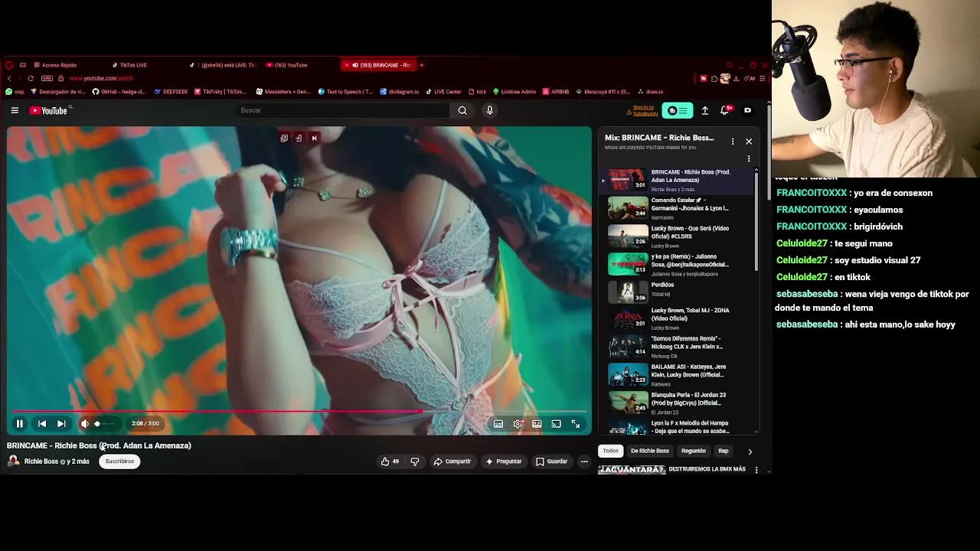
Task: Switch to theater mode
Action: (537, 423)
